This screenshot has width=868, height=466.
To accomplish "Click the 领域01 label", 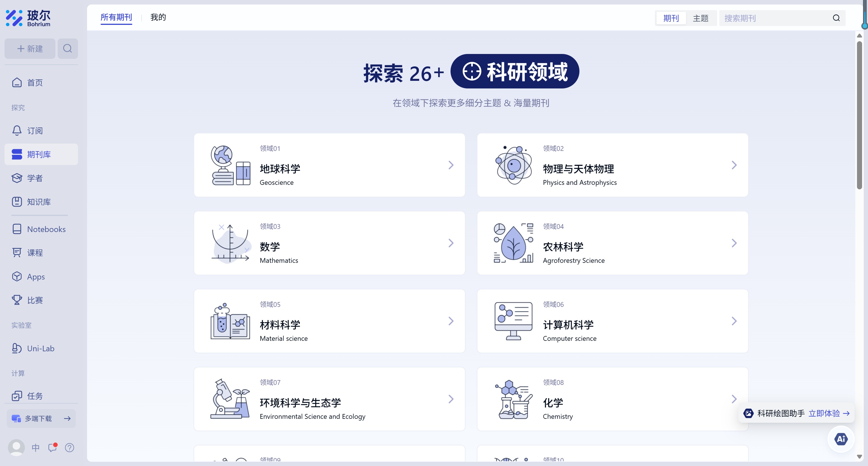I will 270,148.
